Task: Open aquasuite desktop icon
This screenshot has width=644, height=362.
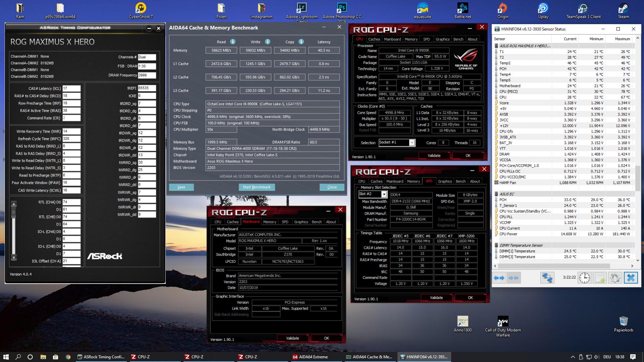Action: 422,11
